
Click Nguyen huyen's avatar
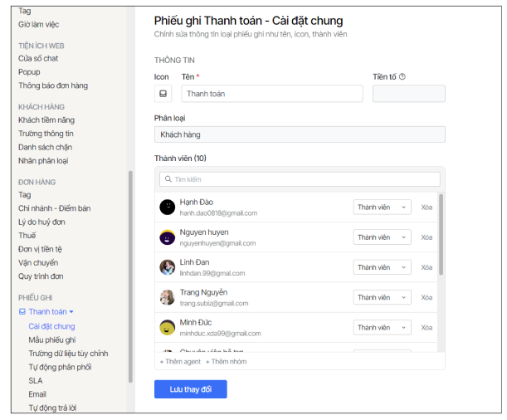point(167,237)
